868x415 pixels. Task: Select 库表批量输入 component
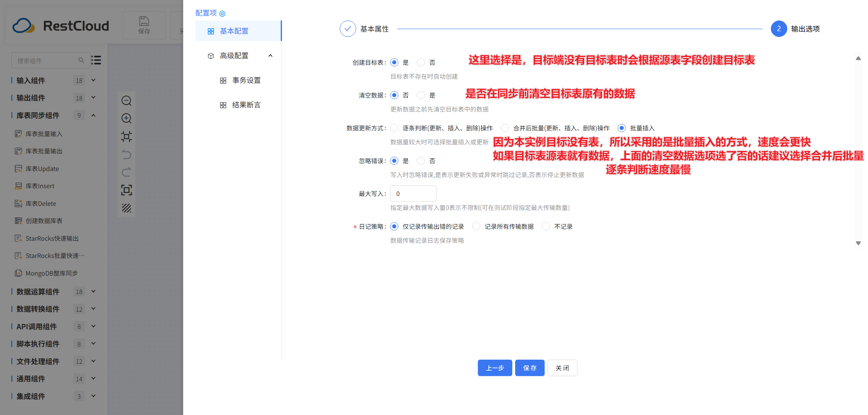click(39, 134)
